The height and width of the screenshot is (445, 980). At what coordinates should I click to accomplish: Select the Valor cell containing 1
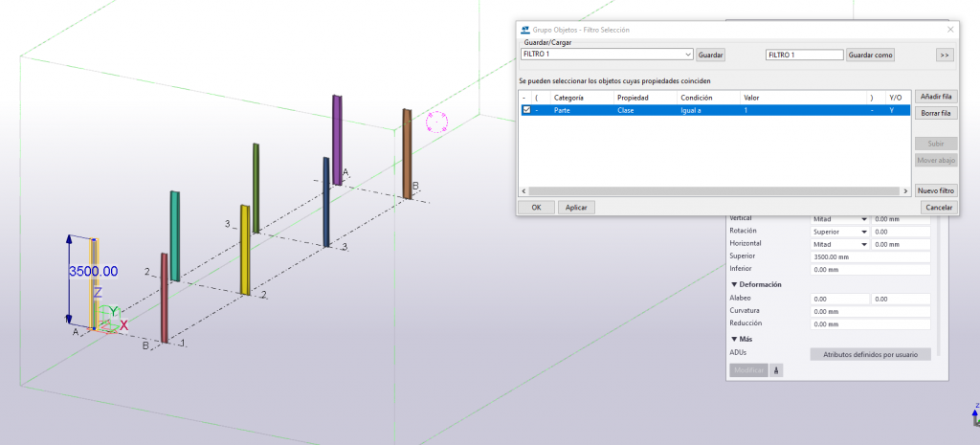[x=803, y=110]
